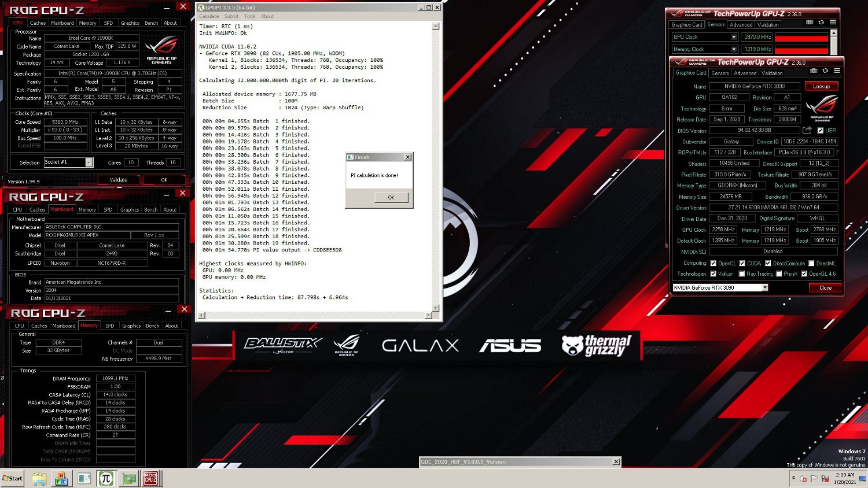Open the GPU Clock sensor dropdown
868x488 pixels.
pos(734,37)
